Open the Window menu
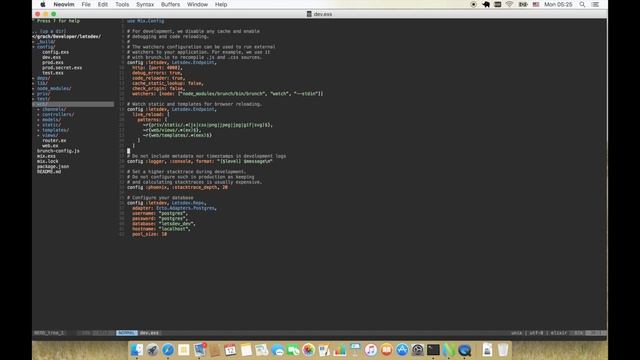 197,4
